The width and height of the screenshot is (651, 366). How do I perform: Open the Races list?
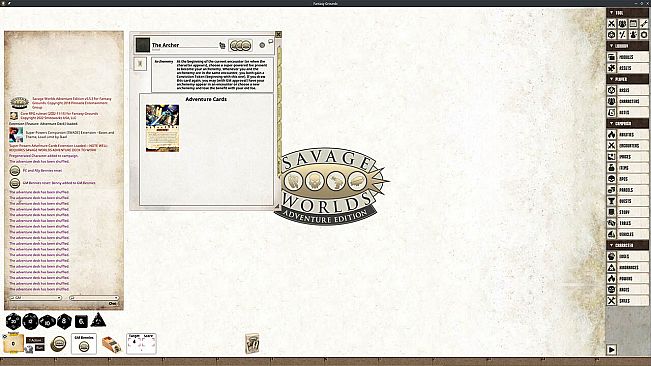pos(627,290)
